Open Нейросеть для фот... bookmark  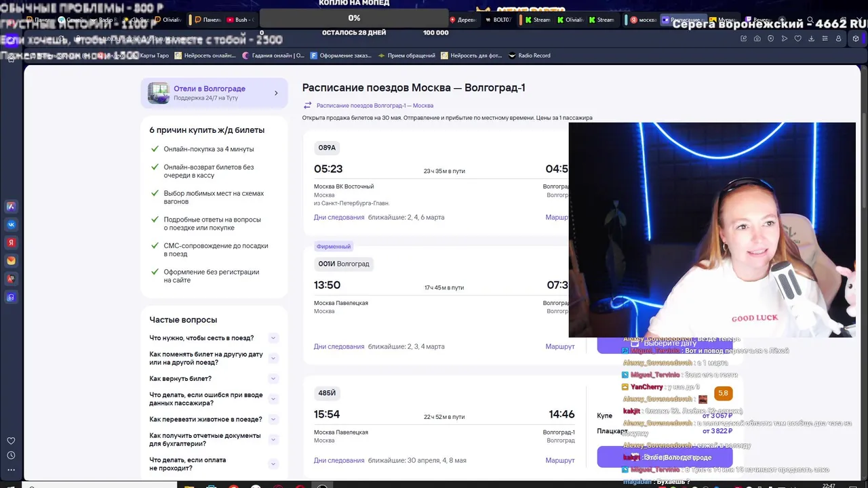[471, 56]
